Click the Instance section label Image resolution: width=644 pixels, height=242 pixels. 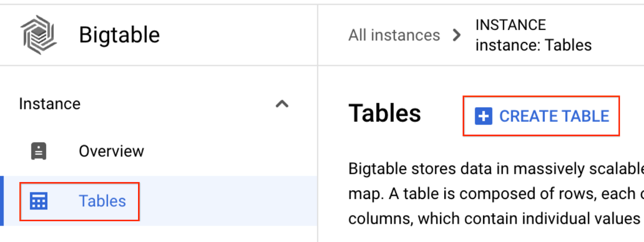coord(50,104)
